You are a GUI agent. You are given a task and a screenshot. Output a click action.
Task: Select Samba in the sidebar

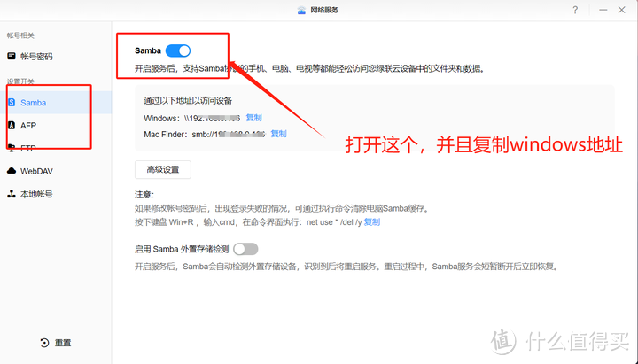tap(56, 103)
